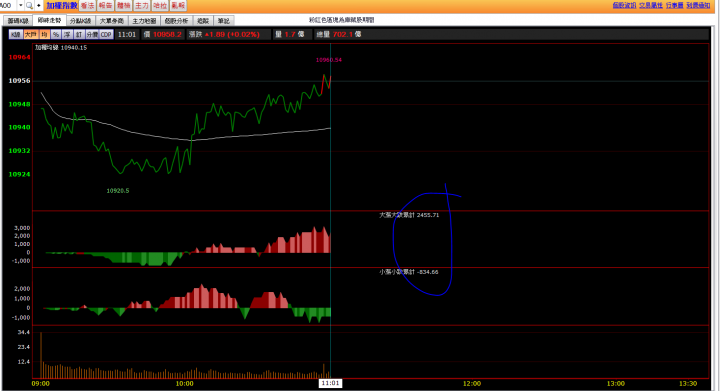This screenshot has width=720, height=391.
Task: Click the 13:00 label on time axis
Action: click(x=616, y=384)
